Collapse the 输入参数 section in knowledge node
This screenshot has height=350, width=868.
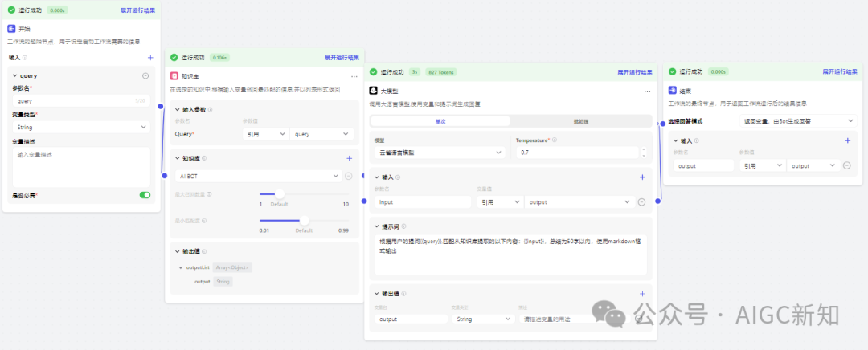point(177,109)
